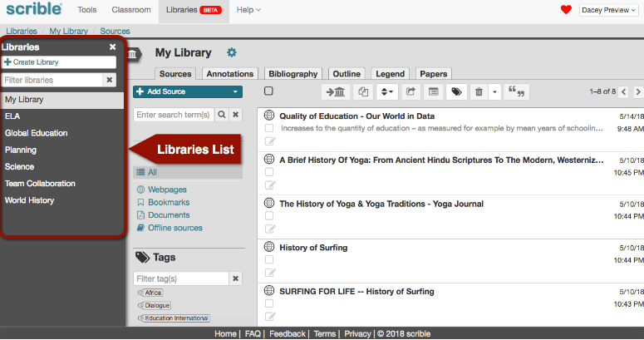
Task: Click the edit note icon for History of Surfing
Action: 270,273
